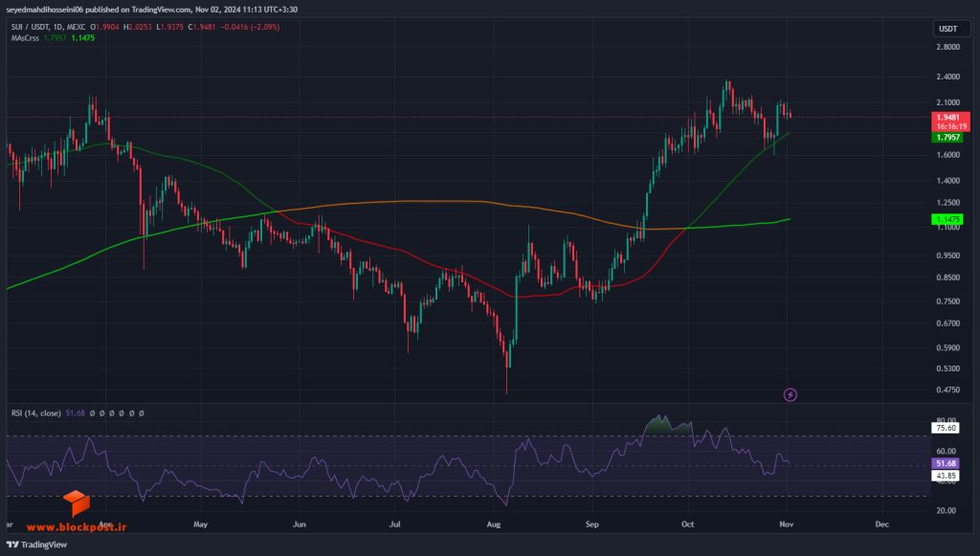Screen dimensions: 980x556
Task: Click the Sep label on time axis
Action: pos(591,524)
